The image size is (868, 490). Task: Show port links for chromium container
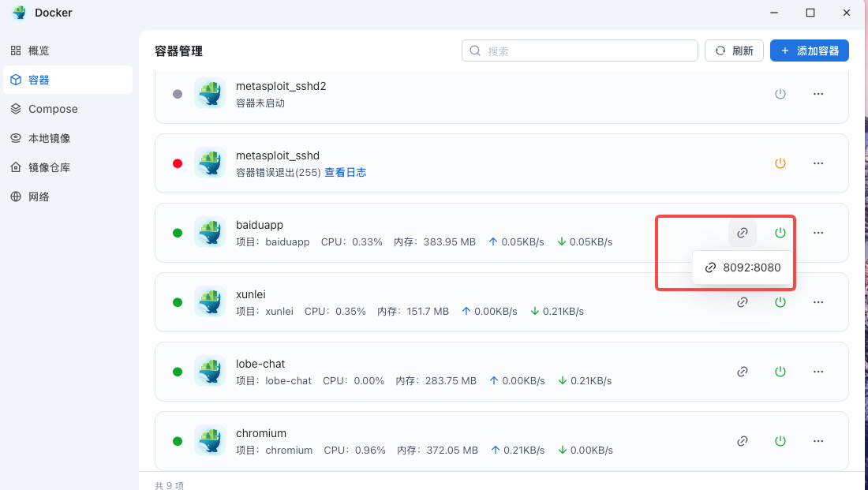click(743, 441)
